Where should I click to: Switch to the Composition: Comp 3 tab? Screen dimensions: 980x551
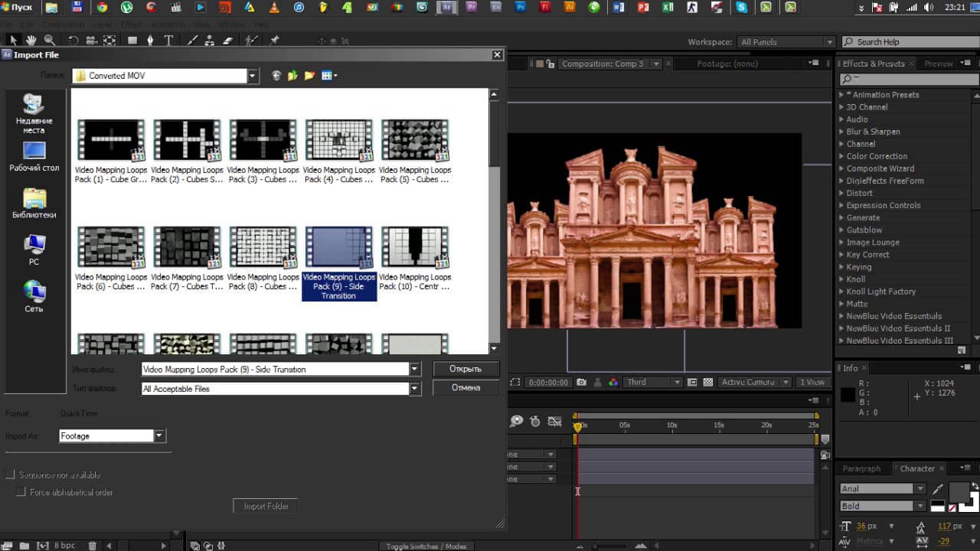tap(603, 64)
